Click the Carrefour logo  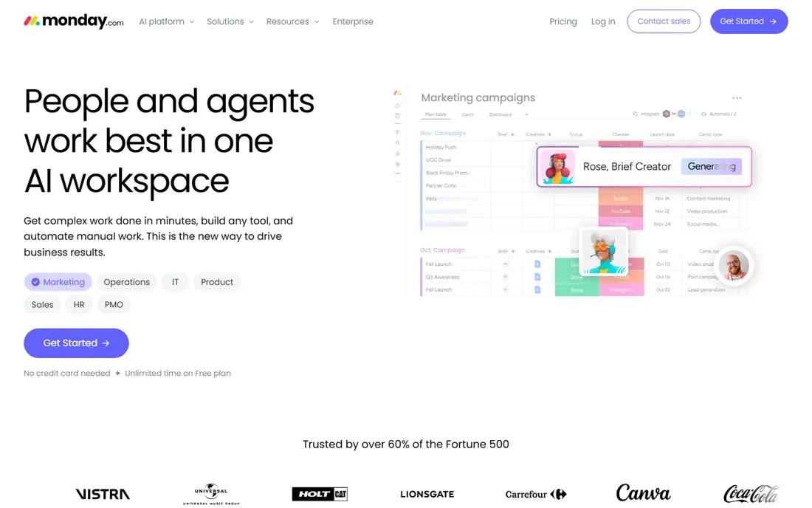coord(536,494)
